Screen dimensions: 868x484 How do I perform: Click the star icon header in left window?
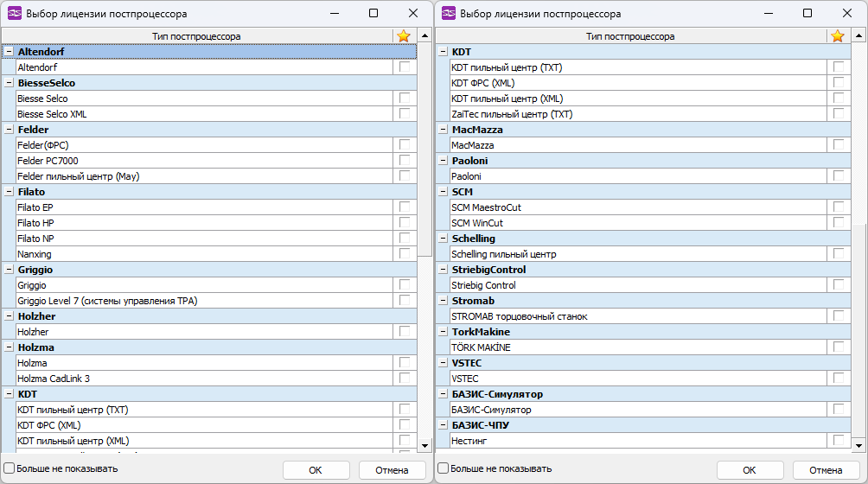[x=404, y=36]
